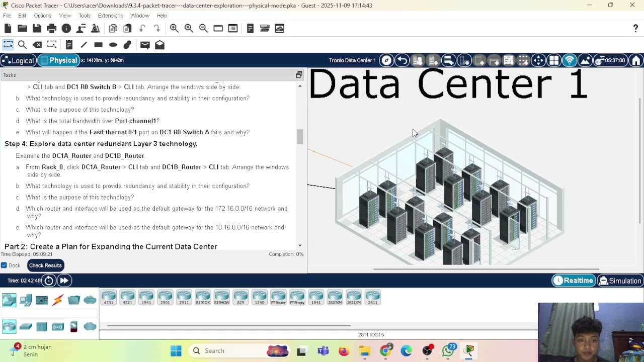The height and width of the screenshot is (362, 644).
Task: Click the device list horizontal scrollbar
Action: click(228, 325)
